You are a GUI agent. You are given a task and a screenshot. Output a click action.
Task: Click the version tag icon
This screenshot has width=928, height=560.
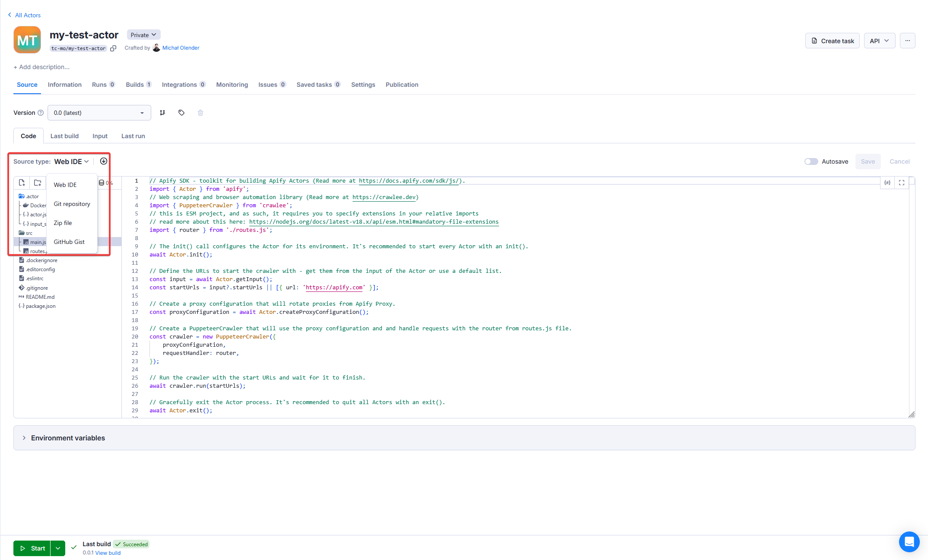point(181,113)
